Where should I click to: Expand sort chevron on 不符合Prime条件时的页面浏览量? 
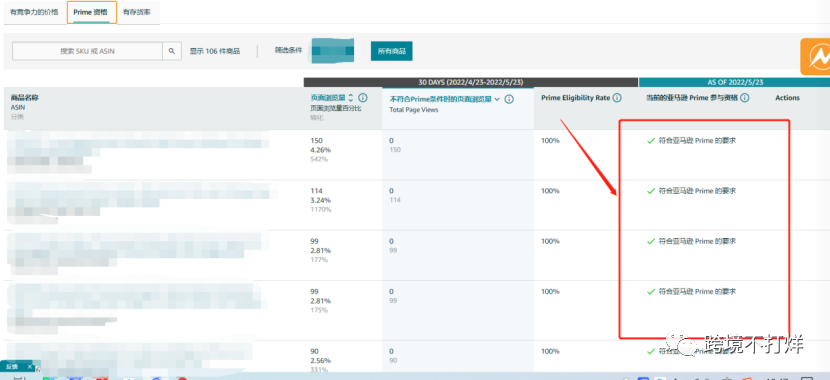[x=497, y=99]
